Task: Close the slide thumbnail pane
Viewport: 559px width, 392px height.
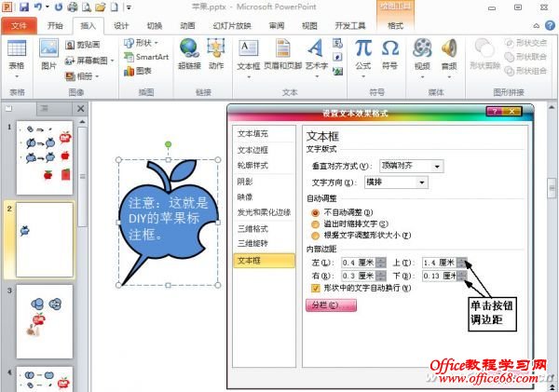Action: pyautogui.click(x=81, y=108)
